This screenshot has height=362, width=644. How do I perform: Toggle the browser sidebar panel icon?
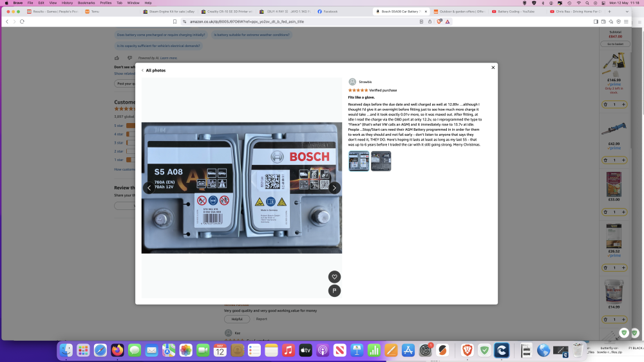tap(596, 21)
